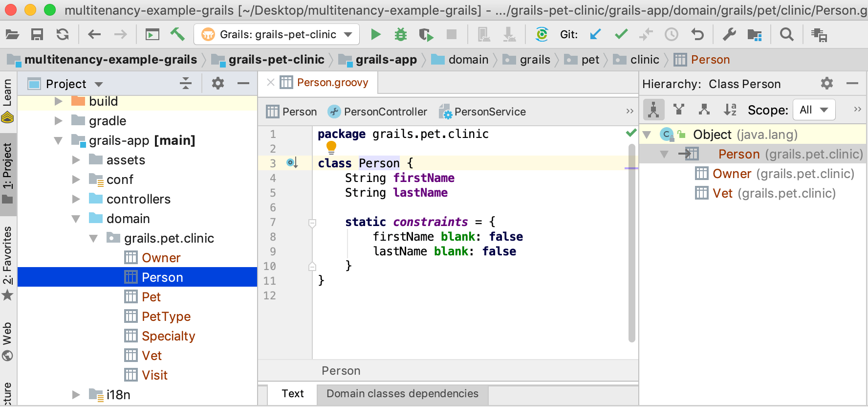Toggle class hierarchy view button
Screen dimensions: 868x407
click(x=653, y=110)
